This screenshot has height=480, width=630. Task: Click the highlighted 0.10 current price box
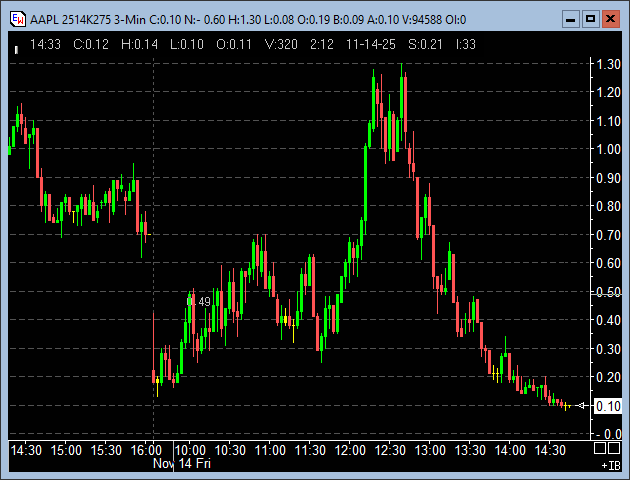tap(607, 406)
